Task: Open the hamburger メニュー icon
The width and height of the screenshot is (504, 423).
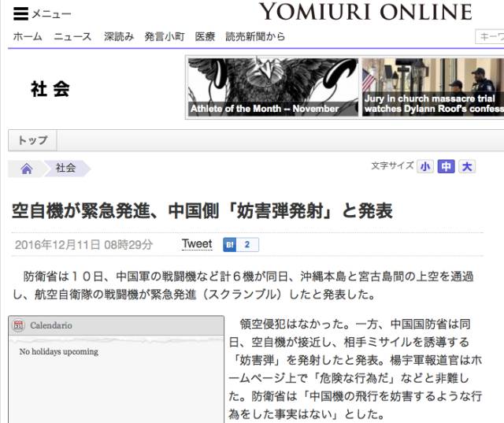Action: pos(21,14)
